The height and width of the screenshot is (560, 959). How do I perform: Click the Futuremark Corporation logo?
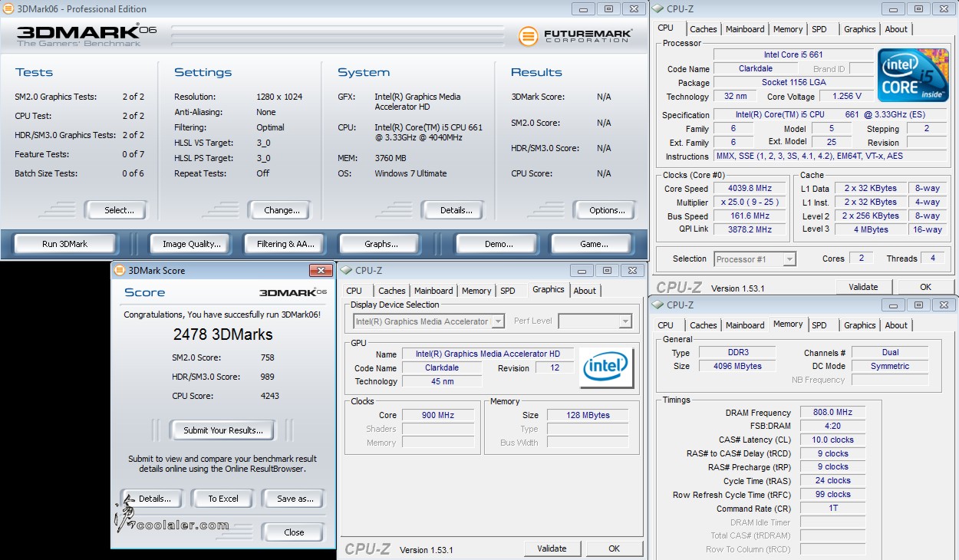pyautogui.click(x=575, y=35)
